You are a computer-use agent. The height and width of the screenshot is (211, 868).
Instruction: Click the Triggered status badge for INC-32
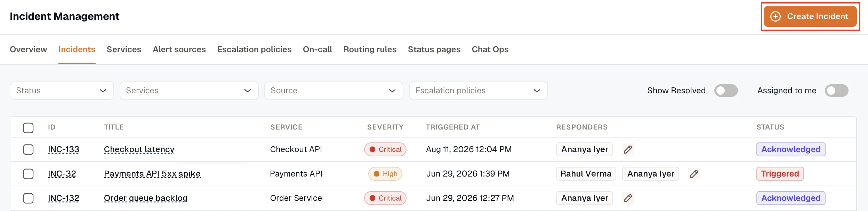point(780,174)
